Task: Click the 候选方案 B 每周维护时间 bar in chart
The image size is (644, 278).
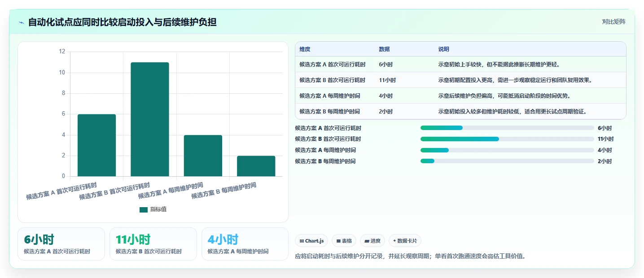Action: click(x=256, y=166)
